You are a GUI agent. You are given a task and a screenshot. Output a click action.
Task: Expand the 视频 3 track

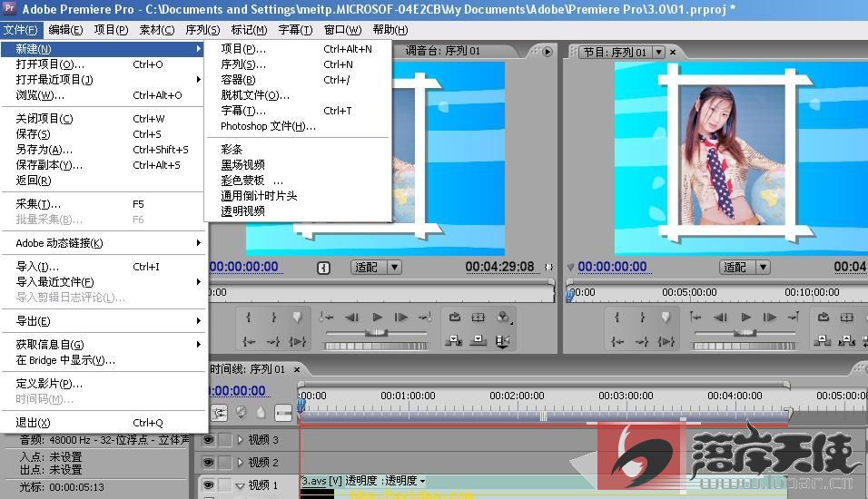pyautogui.click(x=241, y=440)
